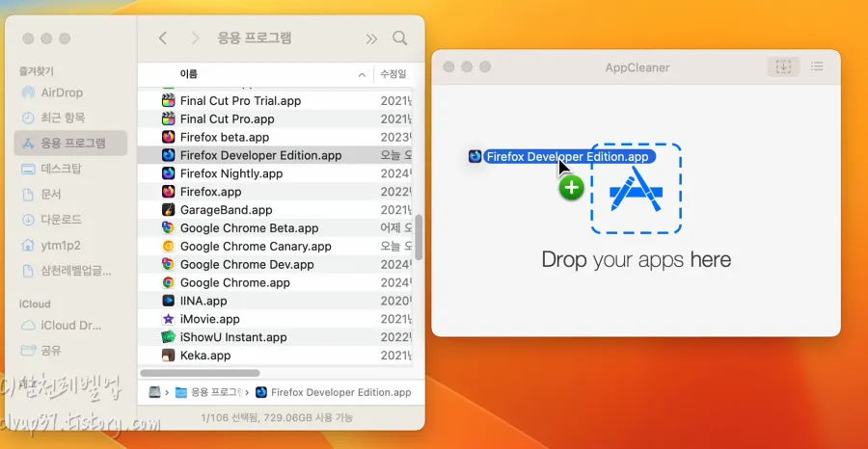This screenshot has width=868, height=449.
Task: Click the Firefox Nightly.app icon
Action: (x=168, y=173)
